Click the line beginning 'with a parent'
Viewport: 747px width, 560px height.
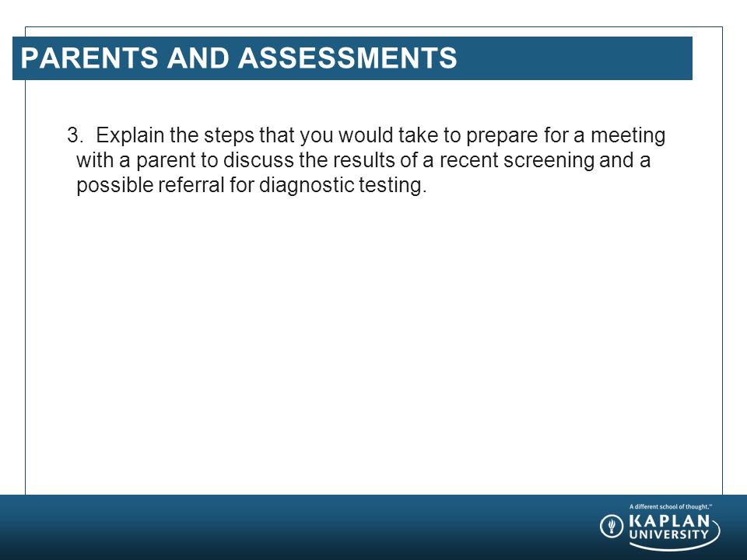coord(363,160)
